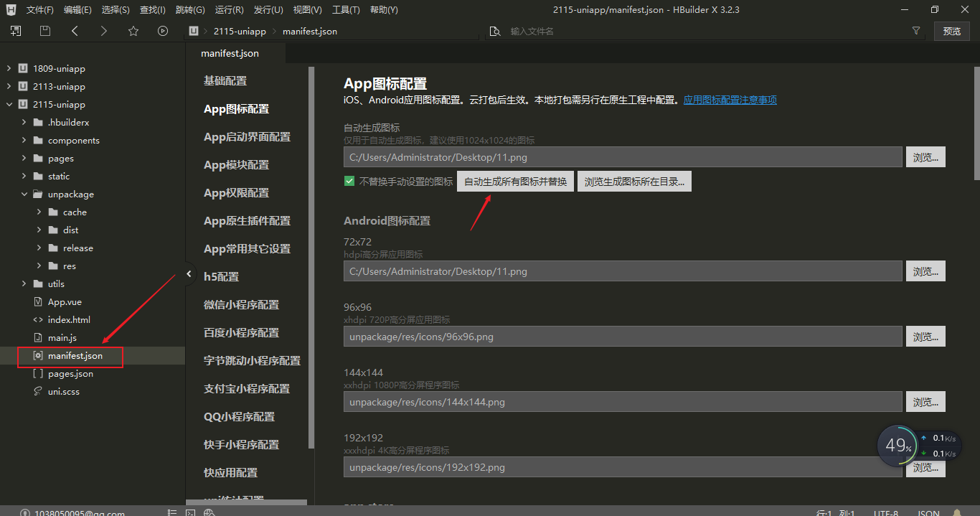Go forward with the right arrow icon
Screen dimensions: 980x516
104,31
